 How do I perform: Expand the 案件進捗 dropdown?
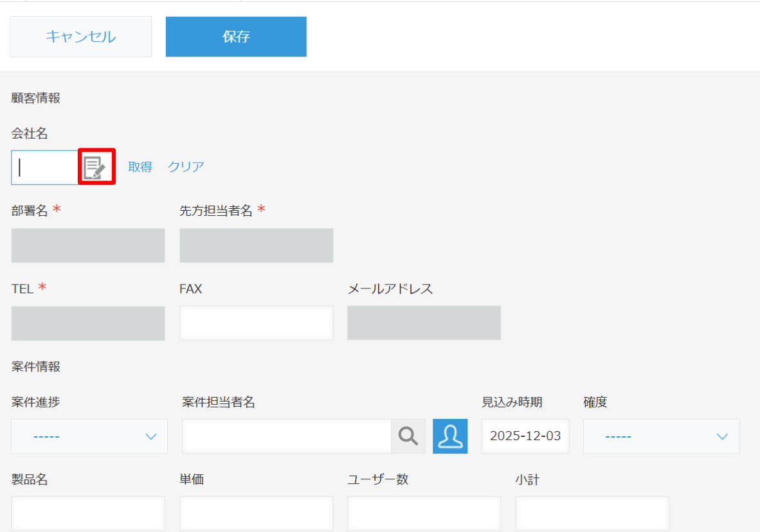click(89, 436)
